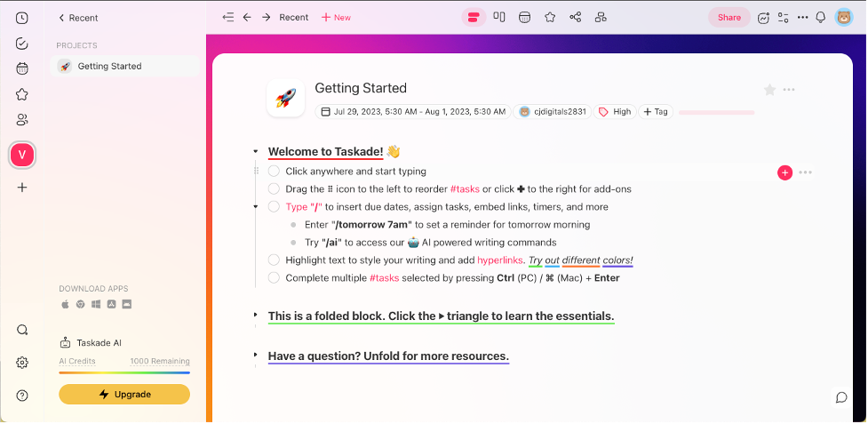
Task: Collapse the 'Type "/"' task children
Action: pyautogui.click(x=255, y=206)
